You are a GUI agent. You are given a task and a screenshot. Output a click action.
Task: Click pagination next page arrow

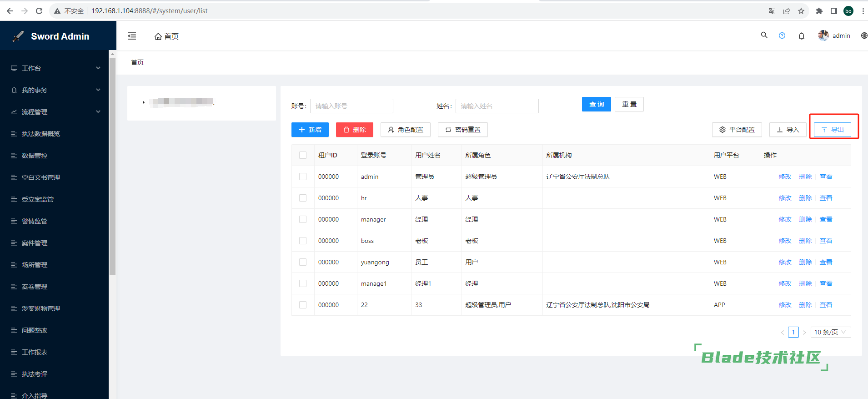pos(804,332)
